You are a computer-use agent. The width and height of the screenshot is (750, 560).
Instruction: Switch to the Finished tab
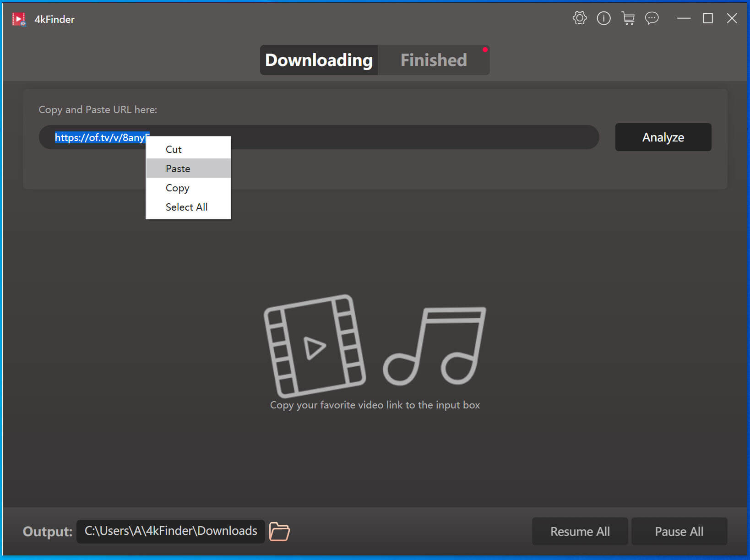point(433,60)
